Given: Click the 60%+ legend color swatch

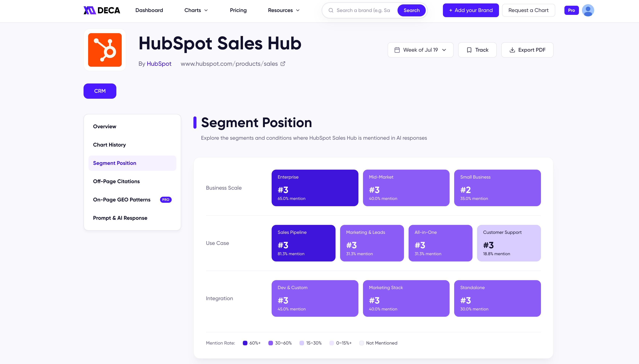Looking at the screenshot, I should [245, 343].
